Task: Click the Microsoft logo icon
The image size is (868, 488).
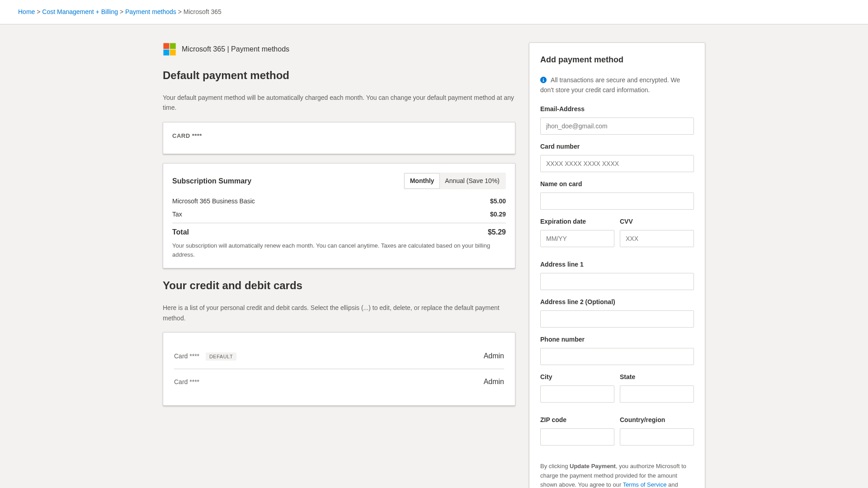Action: point(170,49)
